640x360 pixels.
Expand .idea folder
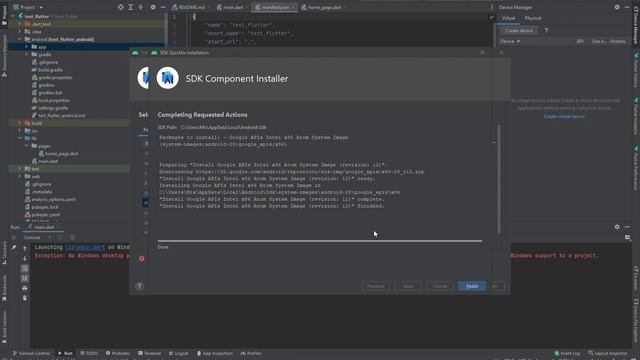point(19,31)
